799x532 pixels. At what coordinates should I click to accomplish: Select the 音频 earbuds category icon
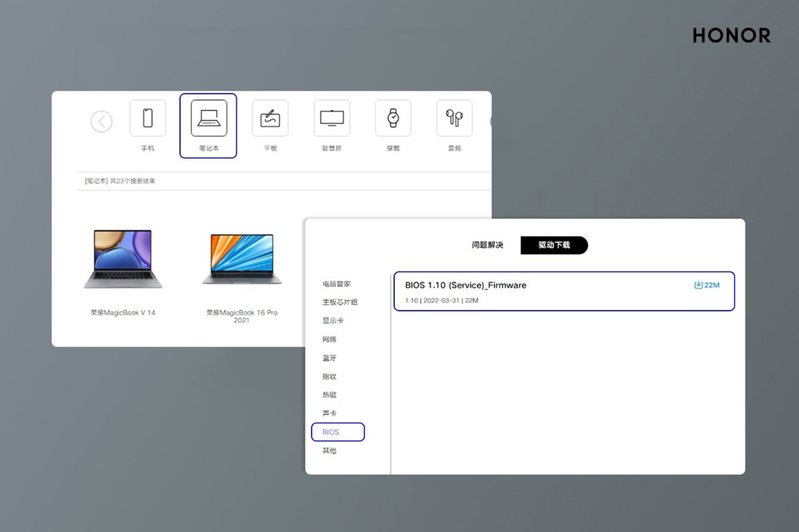[454, 118]
